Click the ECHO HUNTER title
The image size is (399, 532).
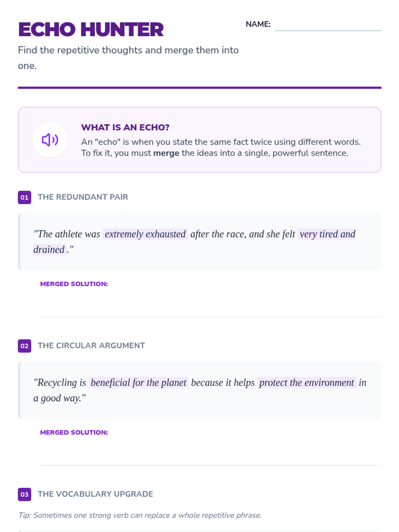[91, 29]
